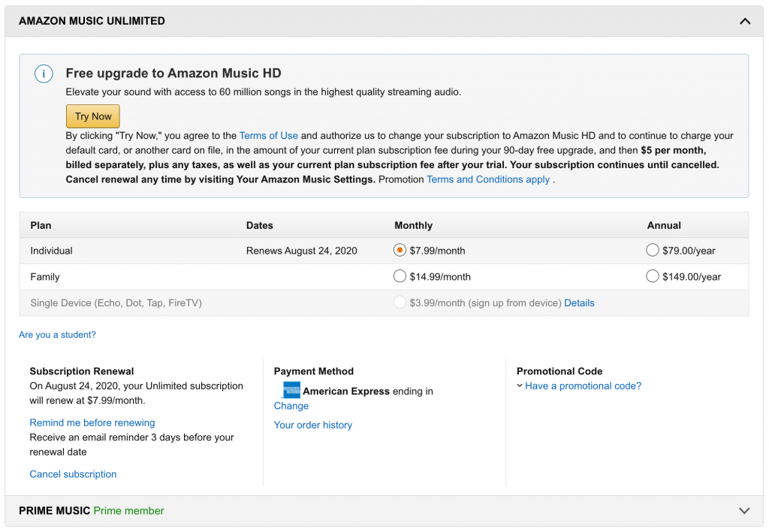The height and width of the screenshot is (532, 769).
Task: Click the AMAZON MUSIC UNLIMITED header title
Action: [x=92, y=21]
